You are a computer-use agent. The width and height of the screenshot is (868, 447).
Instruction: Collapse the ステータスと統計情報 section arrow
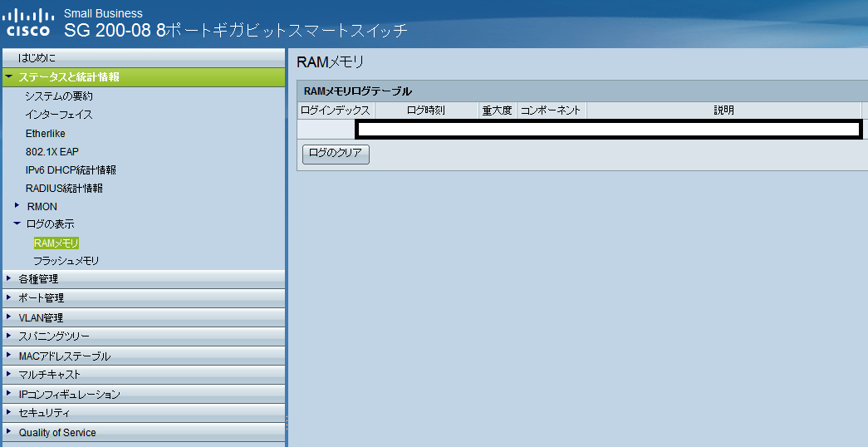pos(9,76)
